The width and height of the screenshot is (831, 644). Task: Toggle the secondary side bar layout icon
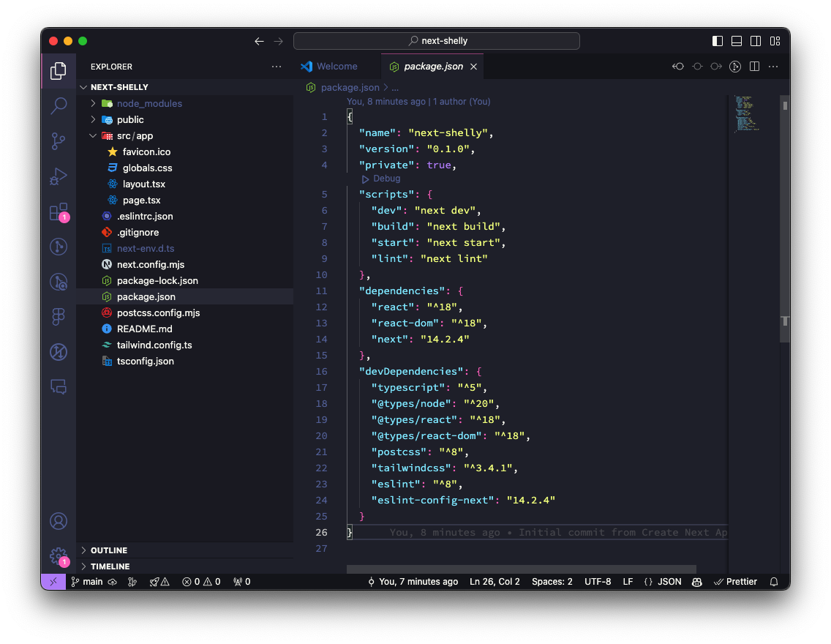756,41
